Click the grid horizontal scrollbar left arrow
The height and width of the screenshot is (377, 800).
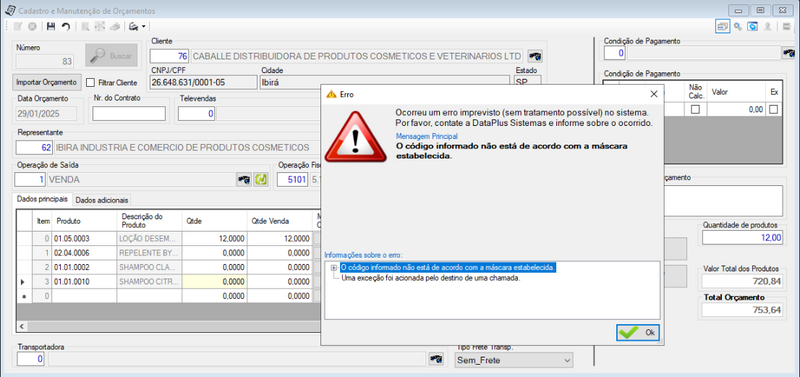(21, 325)
